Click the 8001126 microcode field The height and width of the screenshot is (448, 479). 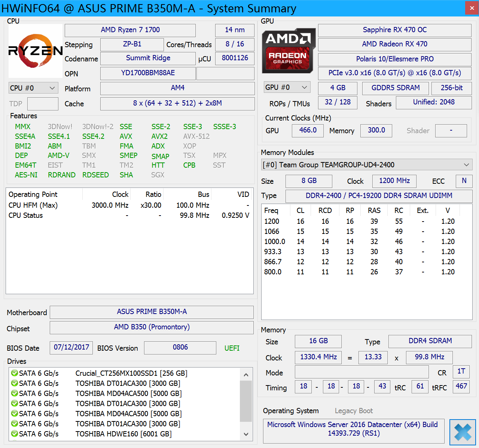pos(235,58)
